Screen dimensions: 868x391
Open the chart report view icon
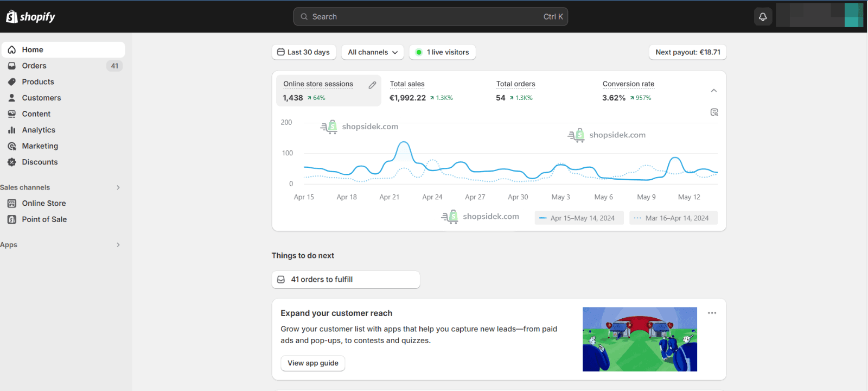point(714,112)
